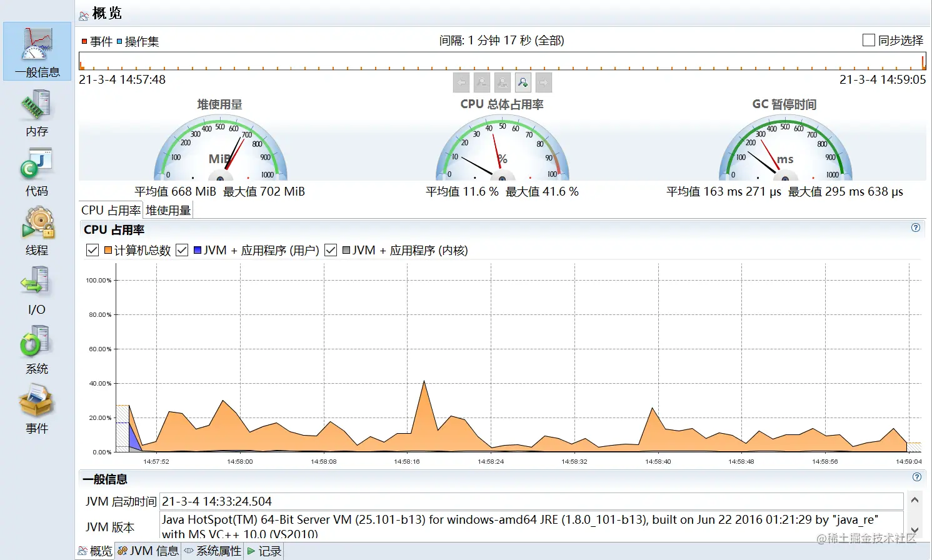This screenshot has height=560, width=932.
Task: Uncheck the 计算机总数 series checkbox
Action: 93,250
